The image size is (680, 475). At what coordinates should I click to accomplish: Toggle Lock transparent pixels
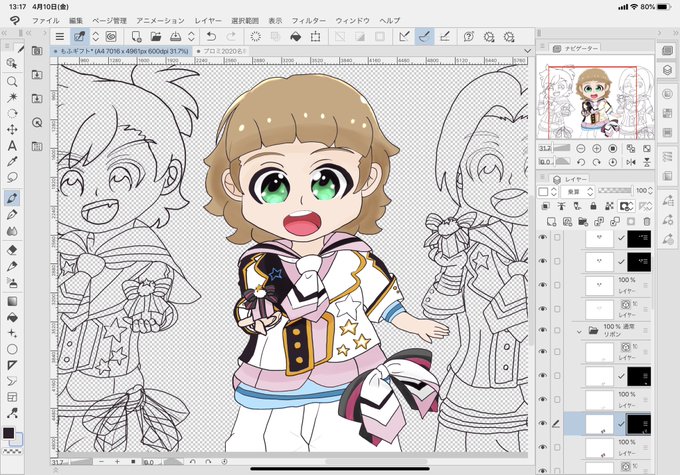click(x=609, y=206)
